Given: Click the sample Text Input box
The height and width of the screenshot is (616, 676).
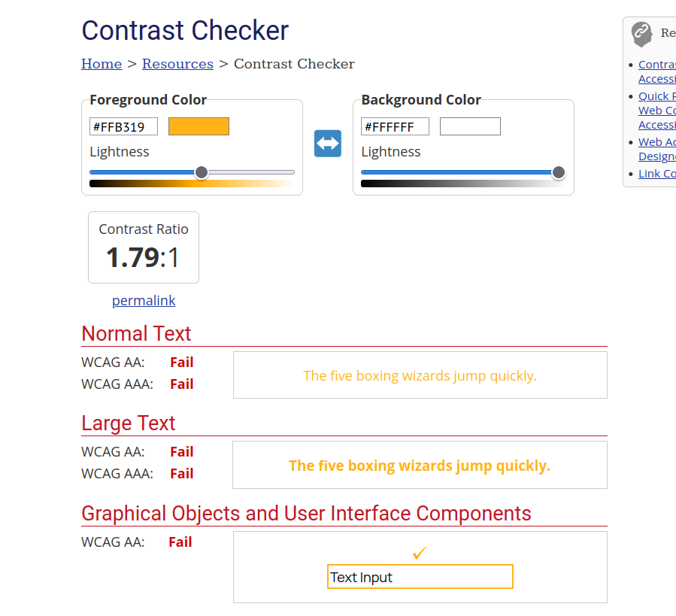Looking at the screenshot, I should [420, 577].
